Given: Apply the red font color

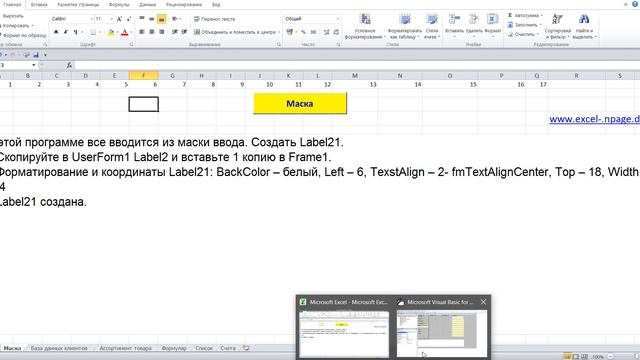Looking at the screenshot, I should coord(125,32).
